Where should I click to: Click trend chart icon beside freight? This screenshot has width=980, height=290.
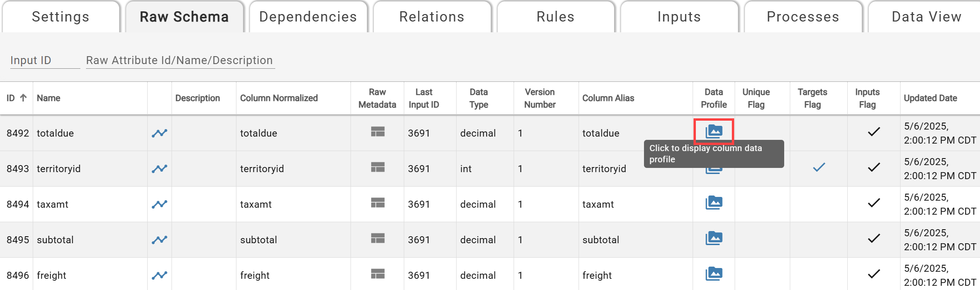[159, 275]
